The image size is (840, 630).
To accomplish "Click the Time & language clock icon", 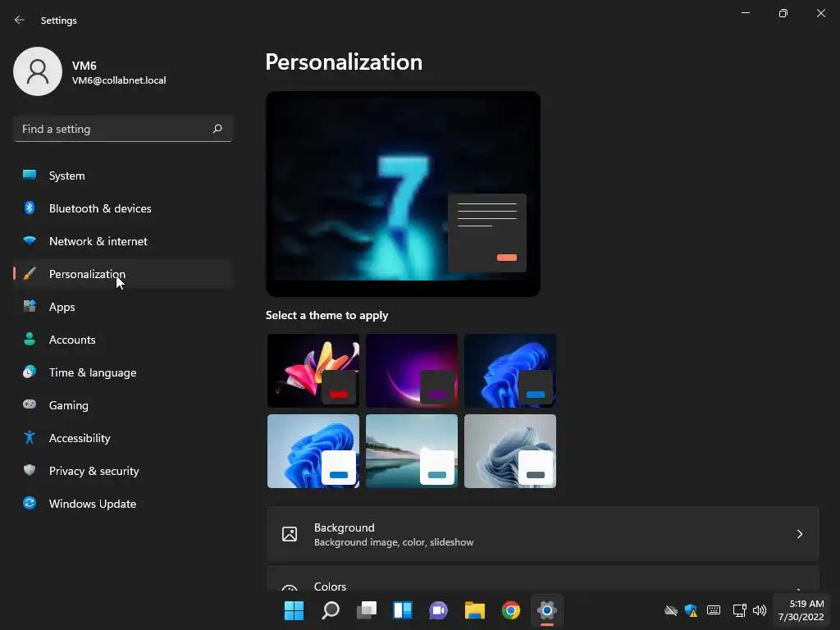I will pyautogui.click(x=30, y=372).
